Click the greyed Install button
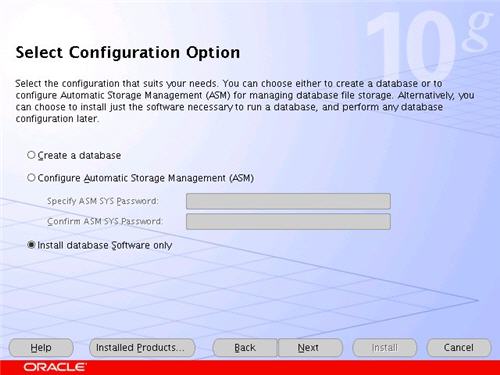Viewport: 500px width, 375px height. tap(384, 348)
